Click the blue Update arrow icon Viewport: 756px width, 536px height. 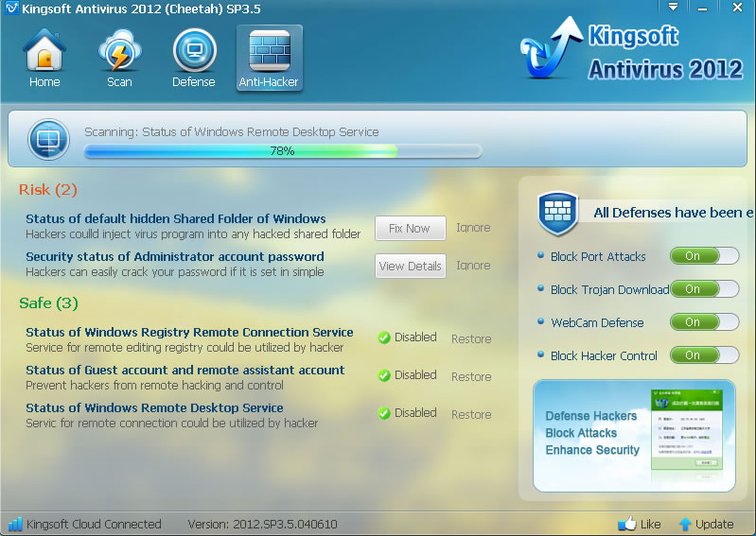point(685,524)
